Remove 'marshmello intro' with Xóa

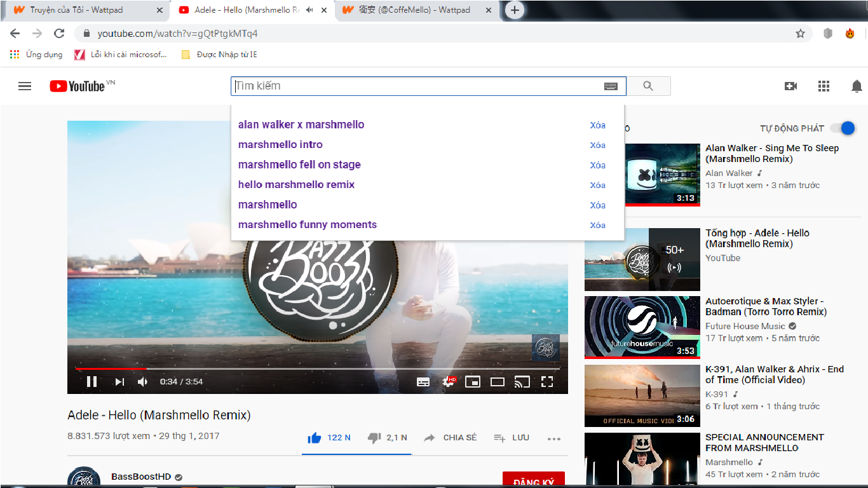[597, 145]
